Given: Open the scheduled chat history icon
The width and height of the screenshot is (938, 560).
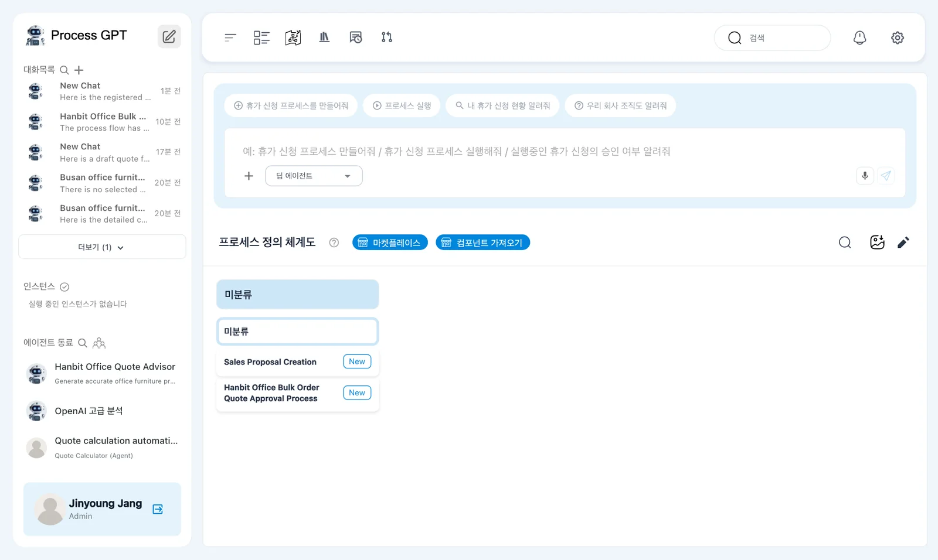Looking at the screenshot, I should tap(356, 37).
